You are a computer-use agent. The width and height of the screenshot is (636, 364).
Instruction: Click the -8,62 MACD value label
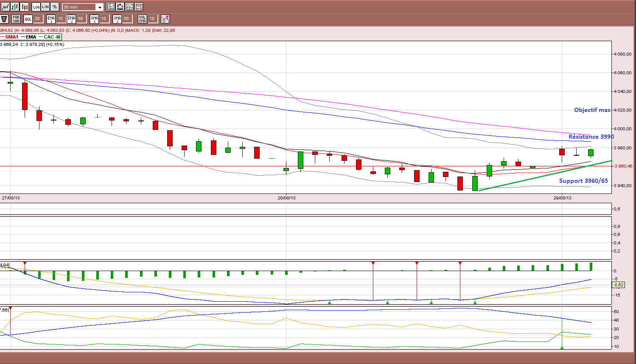tap(619, 285)
